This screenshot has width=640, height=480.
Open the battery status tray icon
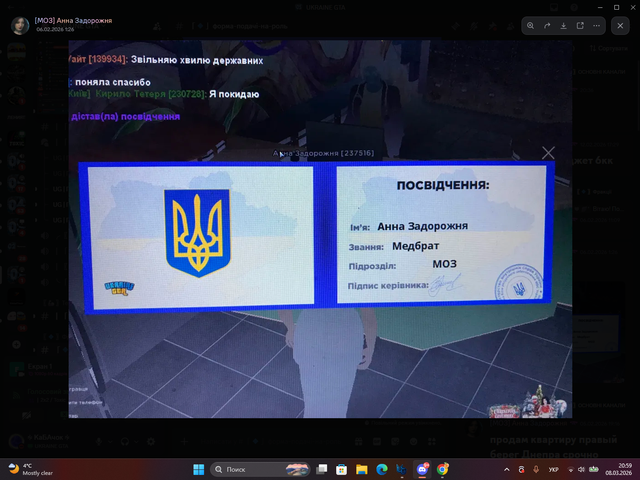point(593,470)
